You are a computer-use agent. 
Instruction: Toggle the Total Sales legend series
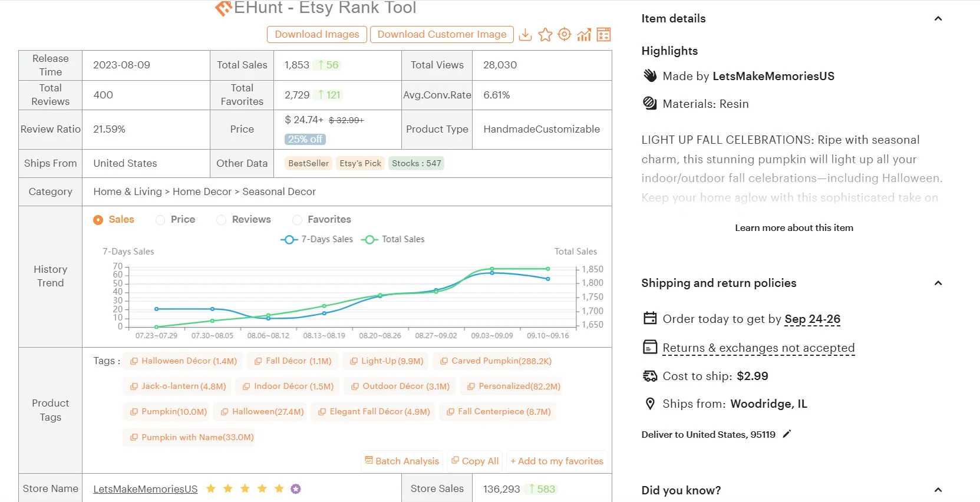coord(393,239)
